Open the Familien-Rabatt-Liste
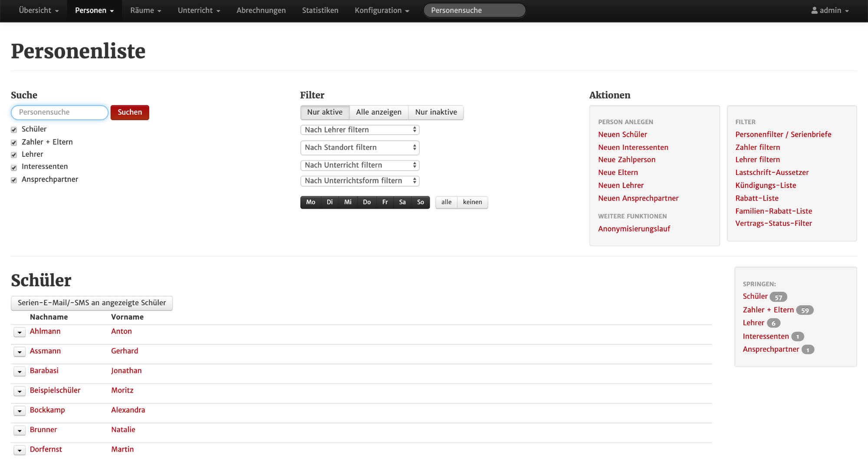 tap(773, 211)
